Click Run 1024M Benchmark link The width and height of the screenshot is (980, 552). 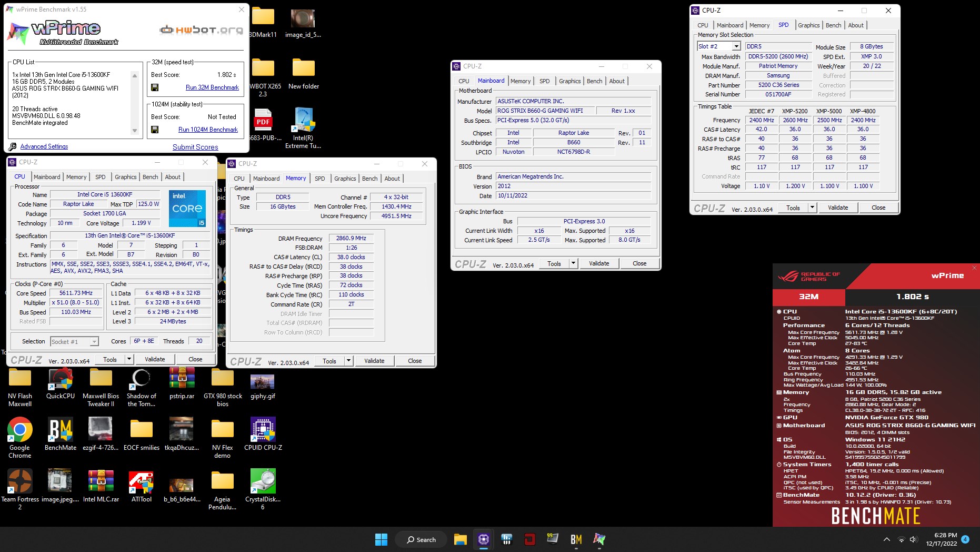point(208,130)
